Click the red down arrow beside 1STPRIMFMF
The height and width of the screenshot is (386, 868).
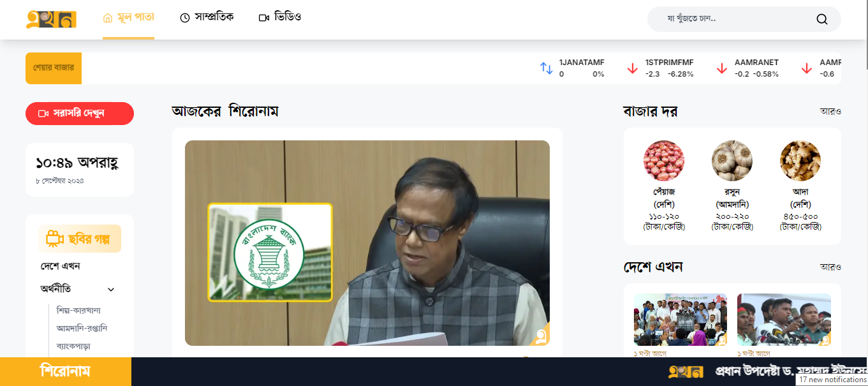632,68
